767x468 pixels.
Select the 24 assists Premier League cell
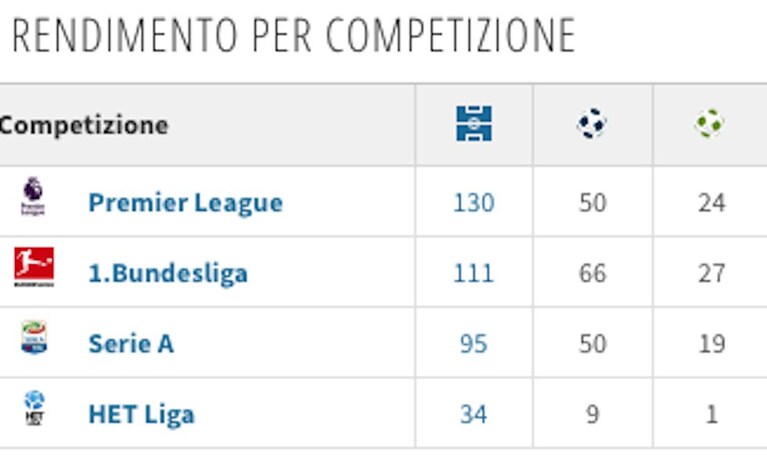click(711, 203)
